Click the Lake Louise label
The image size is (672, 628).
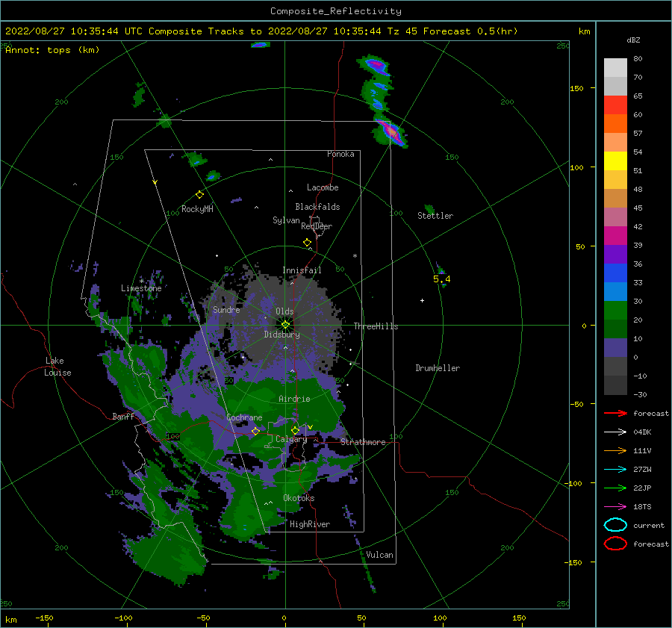[x=57, y=367]
